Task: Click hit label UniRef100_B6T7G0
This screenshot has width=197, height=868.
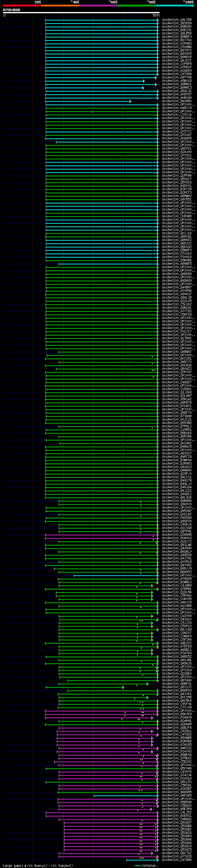Action: [177, 40]
